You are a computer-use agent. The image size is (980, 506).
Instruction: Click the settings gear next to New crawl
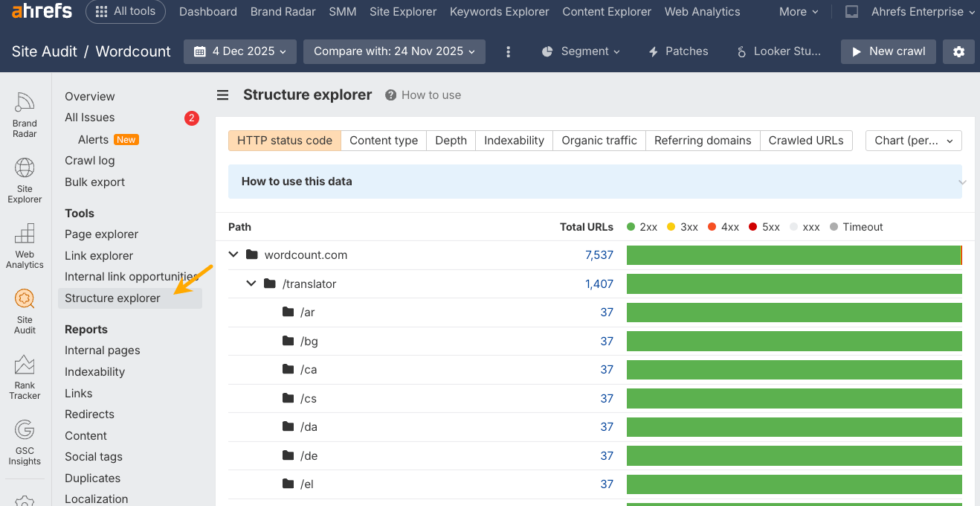(958, 51)
